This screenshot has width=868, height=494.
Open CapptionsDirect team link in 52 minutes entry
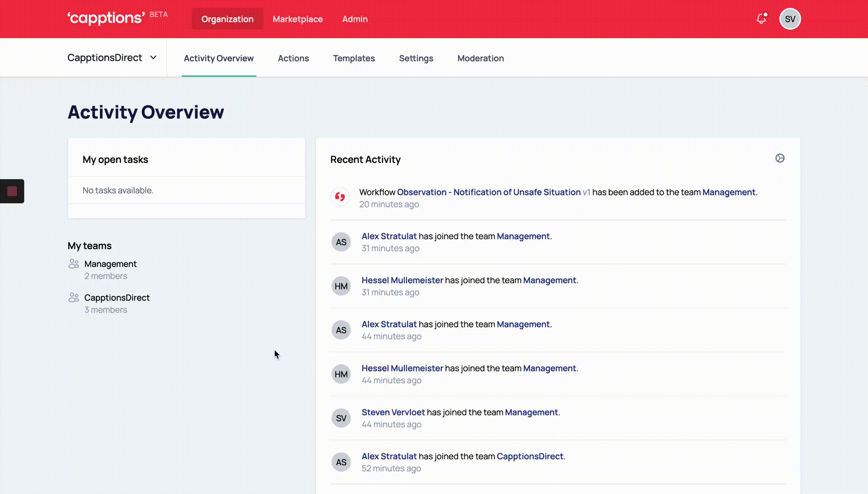tap(530, 456)
